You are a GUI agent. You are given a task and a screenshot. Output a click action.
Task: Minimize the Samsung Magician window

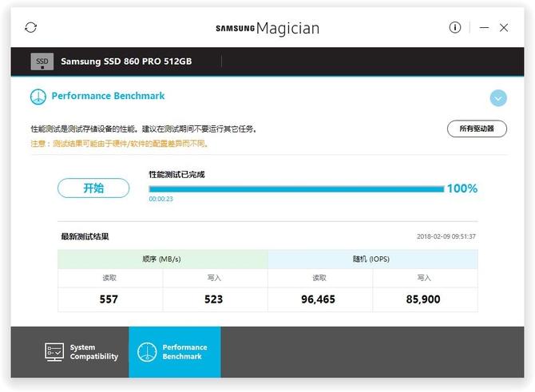(484, 27)
